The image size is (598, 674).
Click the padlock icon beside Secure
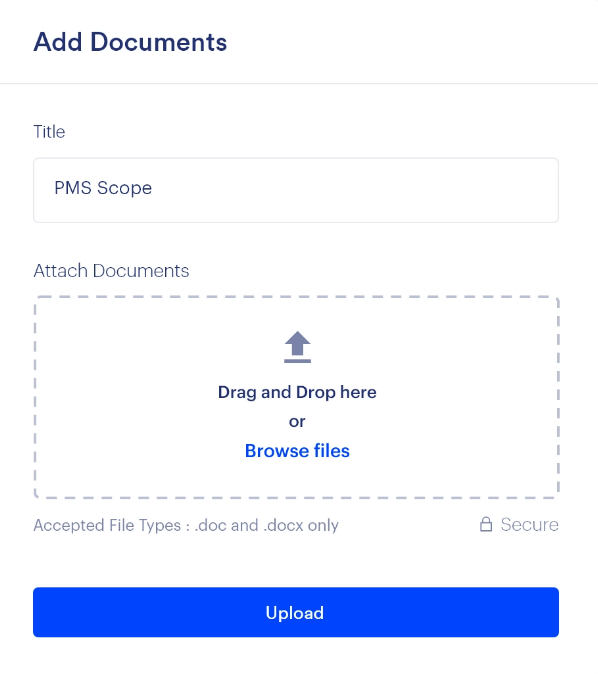[x=486, y=524]
